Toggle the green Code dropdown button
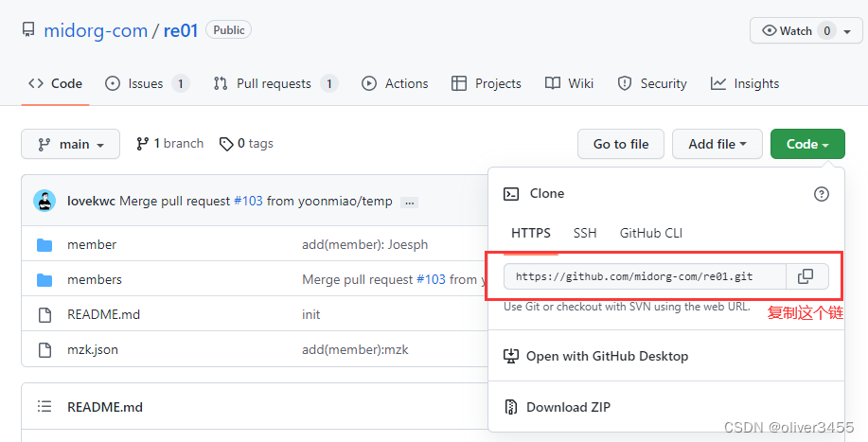 point(807,144)
